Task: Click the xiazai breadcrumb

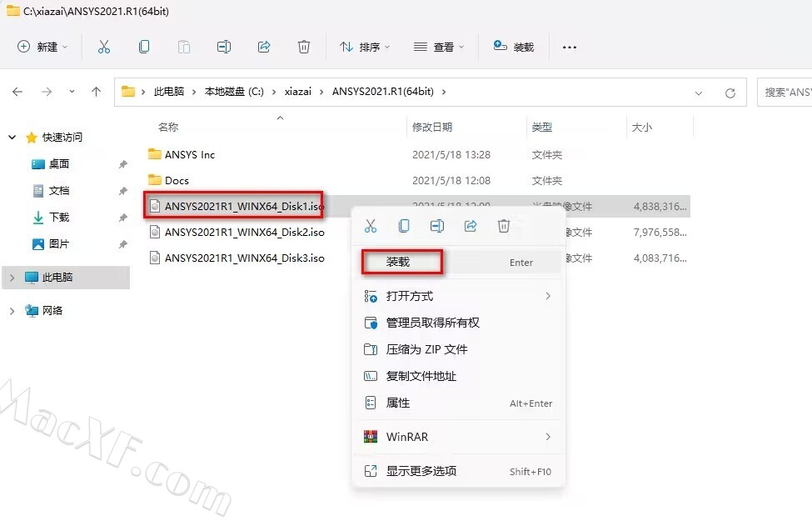Action: [298, 92]
